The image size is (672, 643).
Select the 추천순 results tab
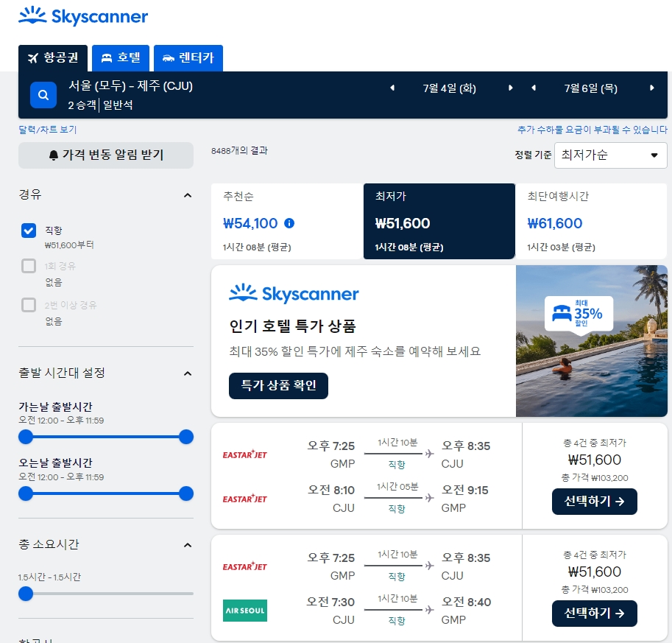tap(286, 222)
